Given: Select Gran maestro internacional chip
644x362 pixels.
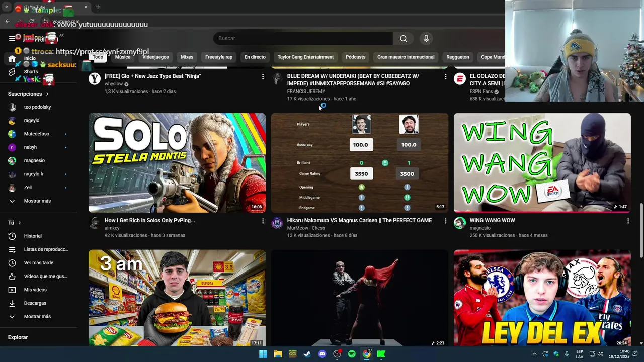Looking at the screenshot, I should pos(406,57).
